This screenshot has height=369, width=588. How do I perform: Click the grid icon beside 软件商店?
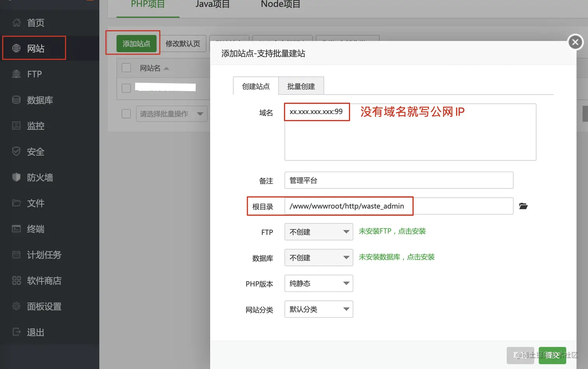click(x=16, y=280)
